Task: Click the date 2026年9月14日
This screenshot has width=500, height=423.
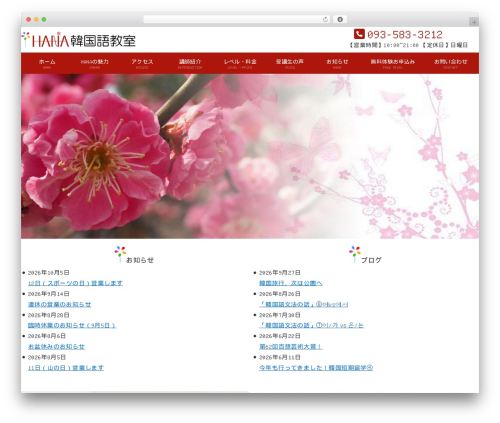Action: [48, 294]
